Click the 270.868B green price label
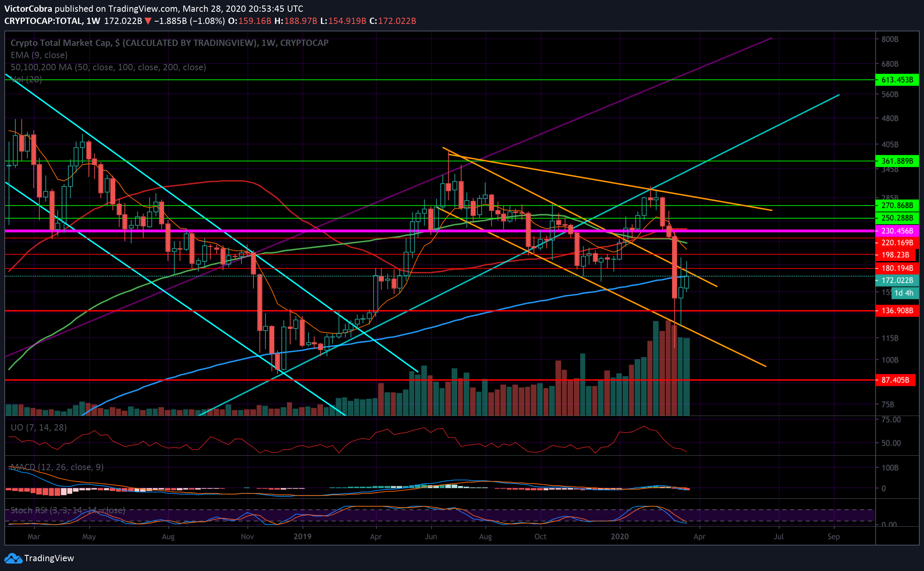924x571 pixels. (x=897, y=205)
